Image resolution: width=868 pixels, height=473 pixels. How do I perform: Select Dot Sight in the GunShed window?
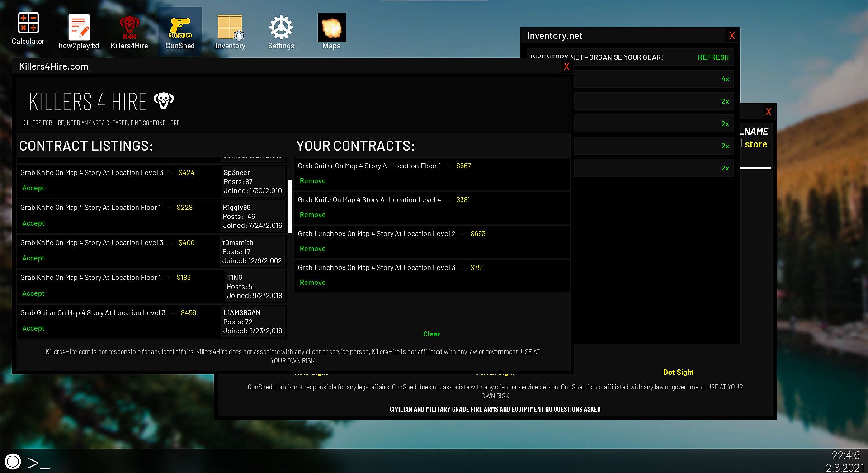click(x=678, y=372)
